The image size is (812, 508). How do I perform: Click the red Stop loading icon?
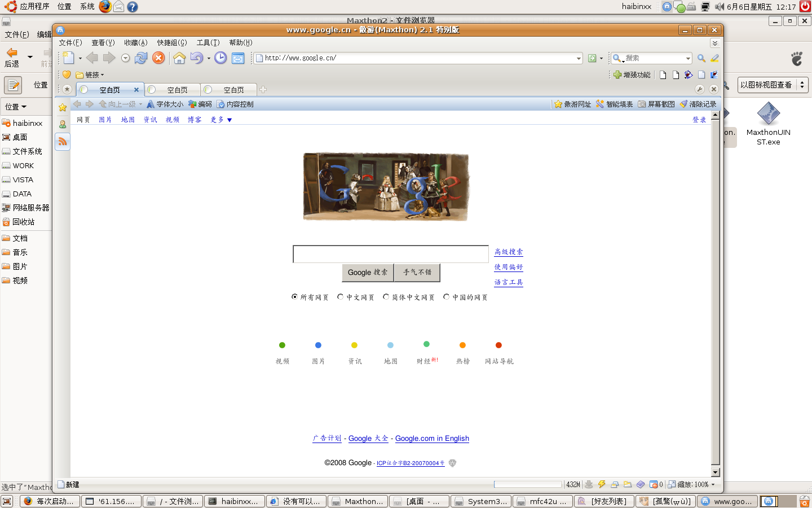[158, 58]
